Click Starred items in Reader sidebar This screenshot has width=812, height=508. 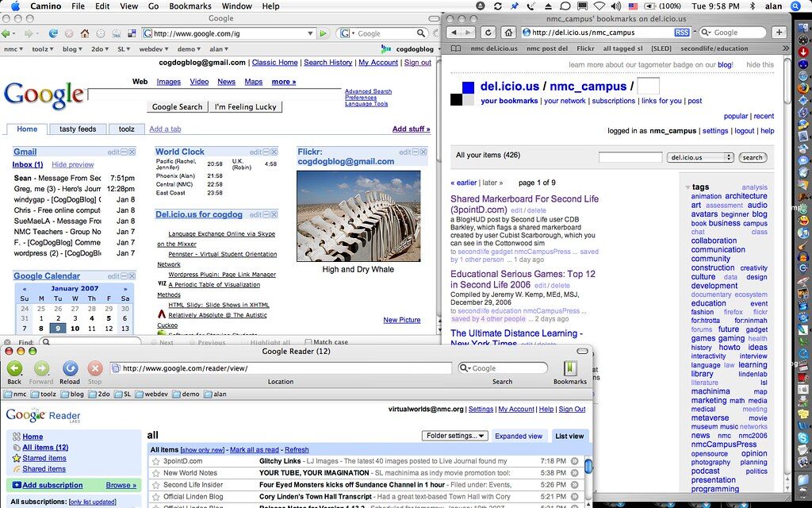tap(44, 458)
